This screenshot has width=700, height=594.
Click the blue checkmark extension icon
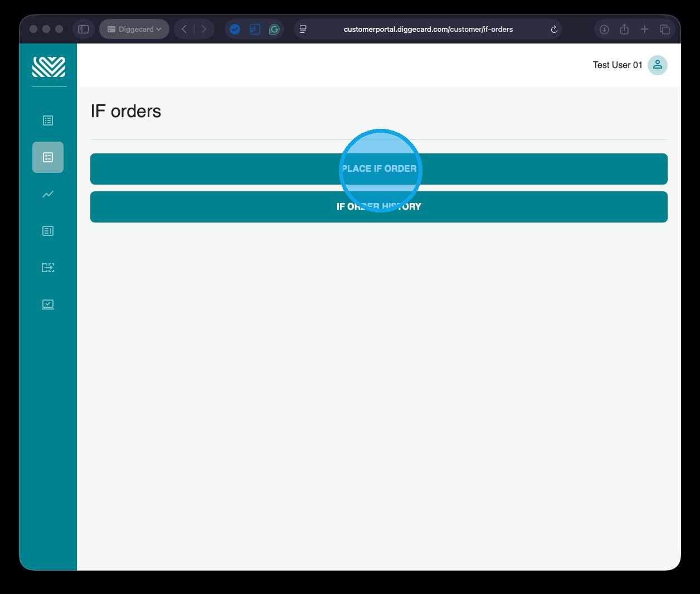click(x=235, y=30)
